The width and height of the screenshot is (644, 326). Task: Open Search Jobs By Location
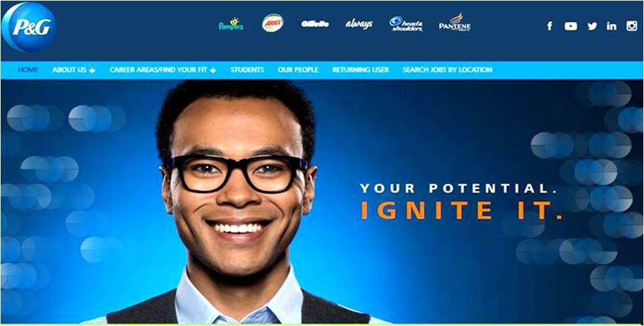(x=447, y=70)
